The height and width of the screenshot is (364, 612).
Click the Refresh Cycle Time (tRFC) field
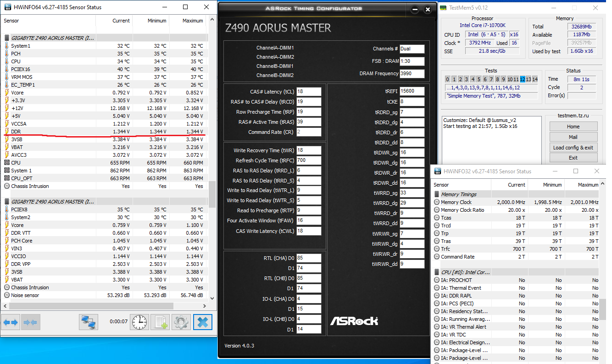point(309,160)
